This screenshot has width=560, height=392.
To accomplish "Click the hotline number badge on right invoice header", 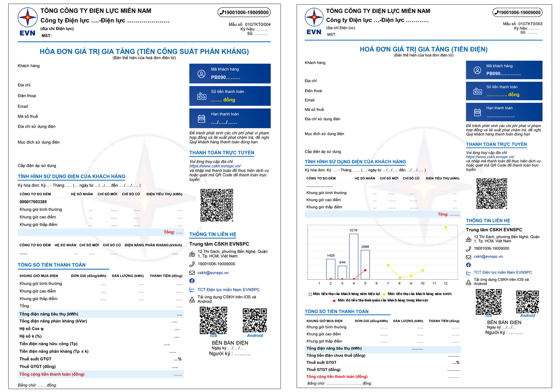I will tap(518, 13).
